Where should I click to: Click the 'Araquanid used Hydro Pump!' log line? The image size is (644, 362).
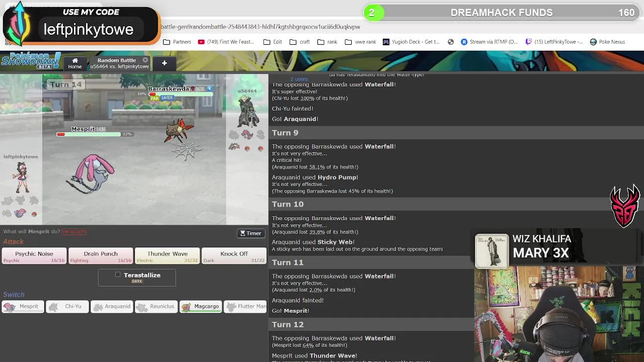315,177
